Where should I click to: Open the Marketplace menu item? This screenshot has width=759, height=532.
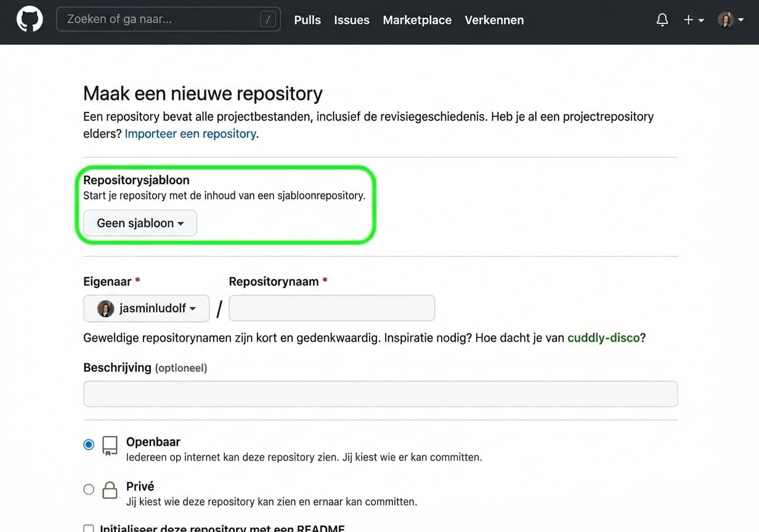pyautogui.click(x=417, y=20)
